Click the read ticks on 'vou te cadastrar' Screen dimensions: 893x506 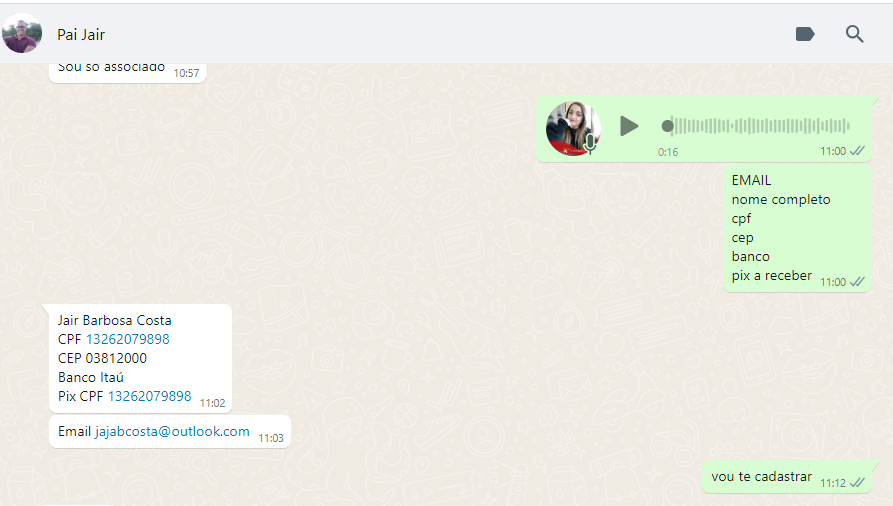(857, 483)
